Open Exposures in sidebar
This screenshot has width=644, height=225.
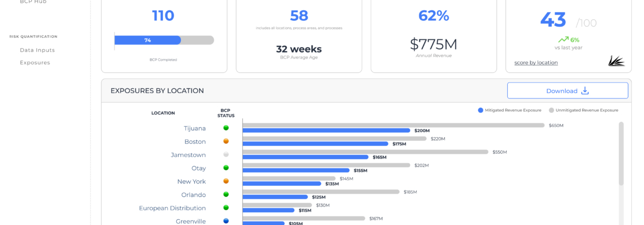35,62
